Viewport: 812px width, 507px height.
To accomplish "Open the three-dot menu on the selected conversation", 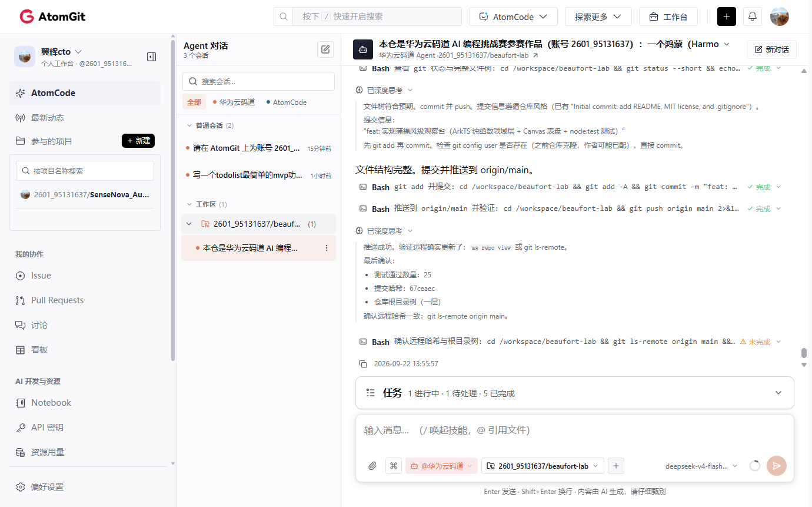I will pyautogui.click(x=327, y=248).
